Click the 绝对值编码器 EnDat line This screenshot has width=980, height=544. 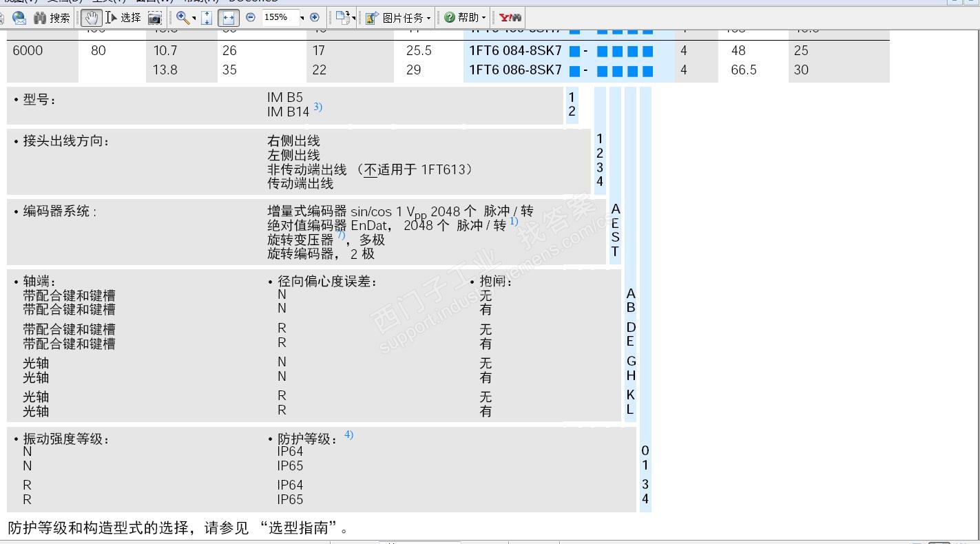click(x=386, y=225)
